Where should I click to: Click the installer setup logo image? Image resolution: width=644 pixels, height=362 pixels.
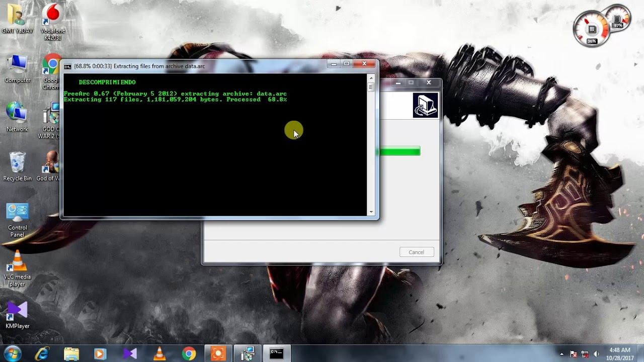point(426,106)
